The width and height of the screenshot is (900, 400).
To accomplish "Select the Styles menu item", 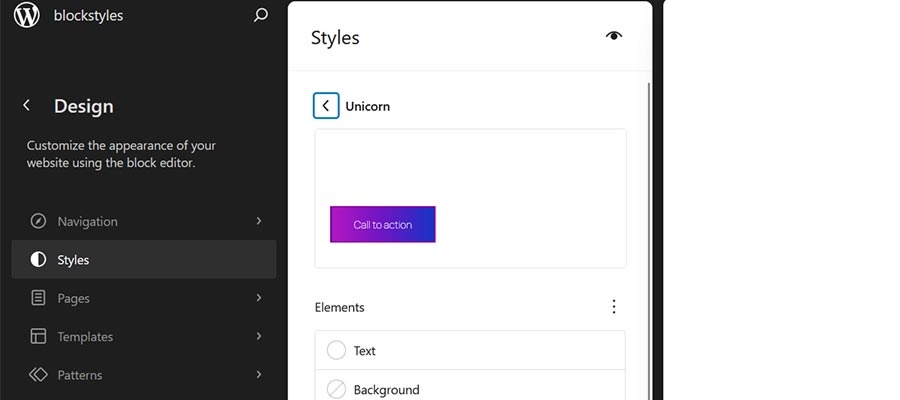I will click(143, 260).
